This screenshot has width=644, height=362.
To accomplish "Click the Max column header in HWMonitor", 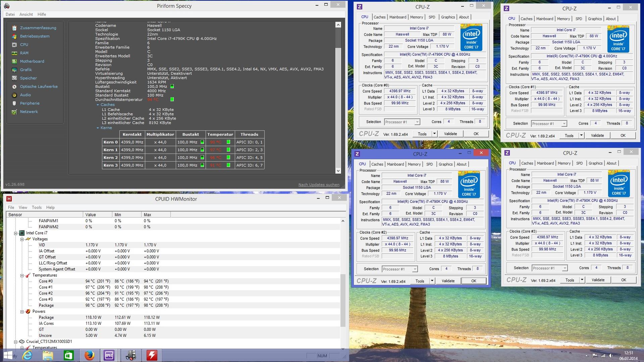I will tap(156, 215).
